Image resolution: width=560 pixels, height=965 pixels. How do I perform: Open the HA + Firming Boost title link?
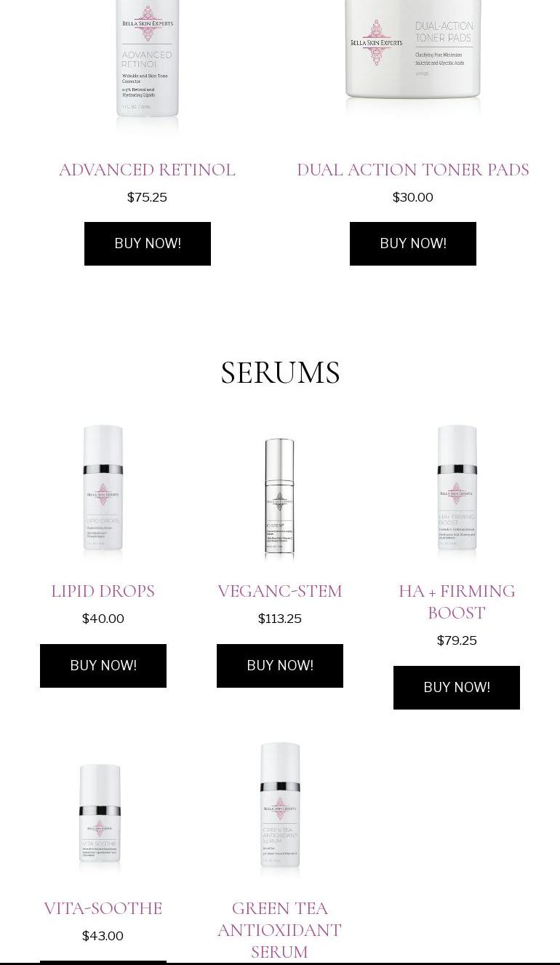pos(457,602)
